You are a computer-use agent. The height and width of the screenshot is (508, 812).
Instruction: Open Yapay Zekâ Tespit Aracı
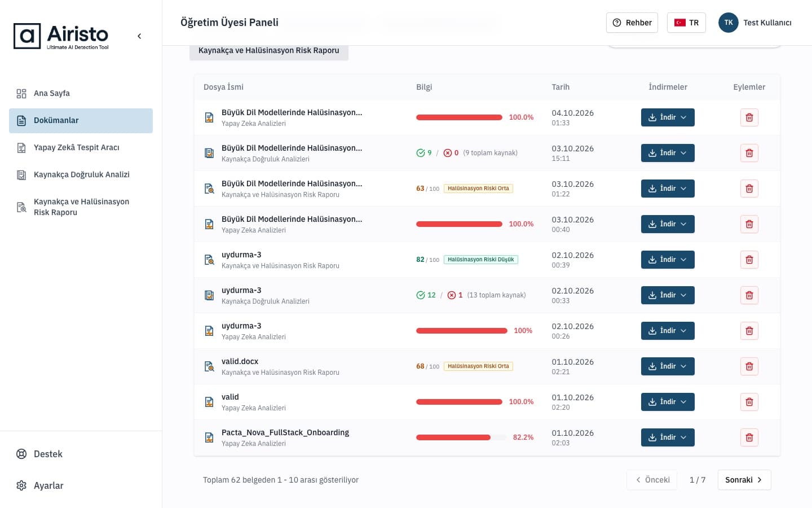(x=81, y=148)
